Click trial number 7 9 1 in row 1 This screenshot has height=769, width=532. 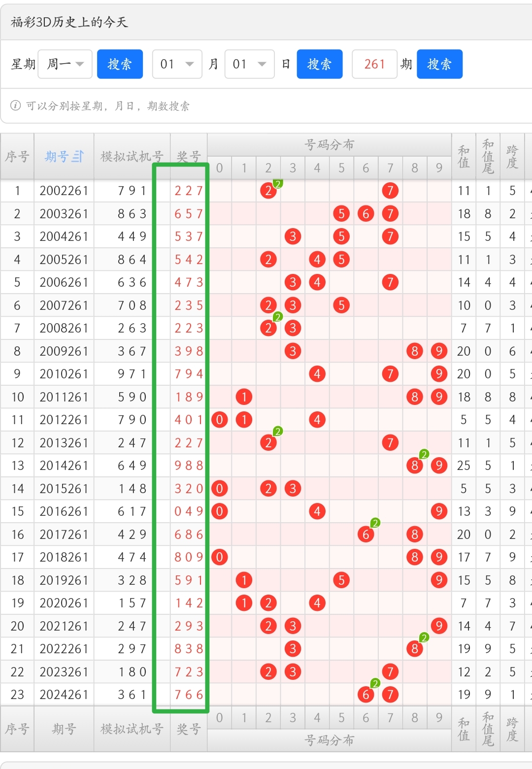coord(132,191)
